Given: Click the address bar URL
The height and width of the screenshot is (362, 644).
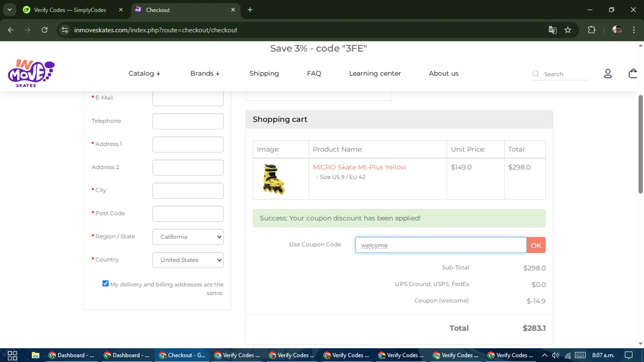Looking at the screenshot, I should click(x=156, y=30).
